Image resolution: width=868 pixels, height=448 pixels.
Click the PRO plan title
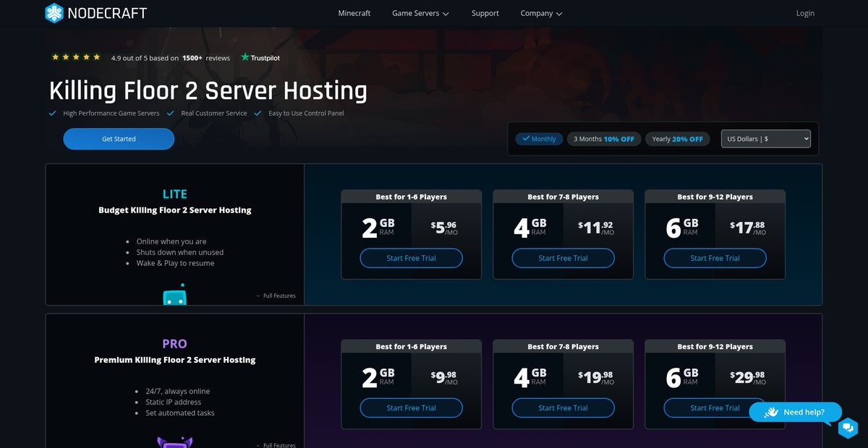175,344
